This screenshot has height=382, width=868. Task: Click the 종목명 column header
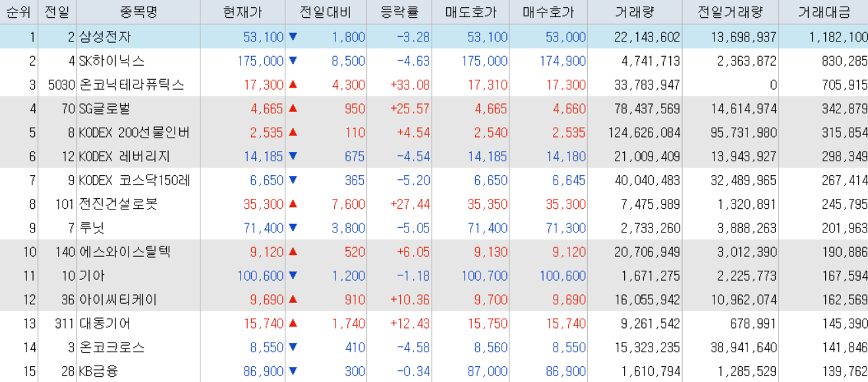[x=139, y=12]
